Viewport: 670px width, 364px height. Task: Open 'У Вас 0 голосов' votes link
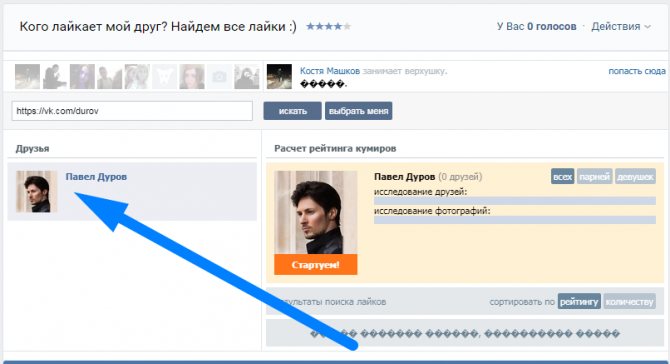pos(537,26)
